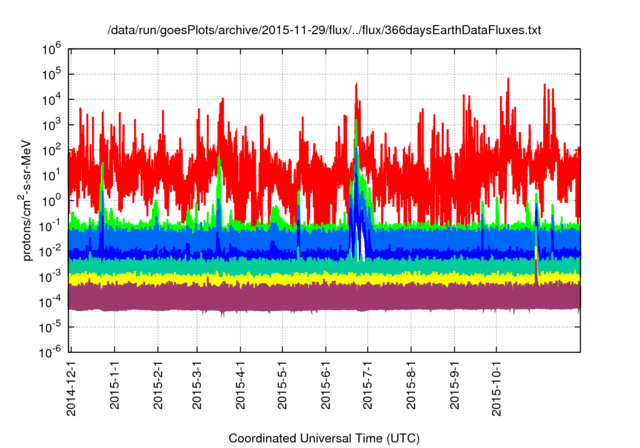The height and width of the screenshot is (448, 640).
Task: Click the 10^-1 y-axis tick label
Action: click(50, 226)
